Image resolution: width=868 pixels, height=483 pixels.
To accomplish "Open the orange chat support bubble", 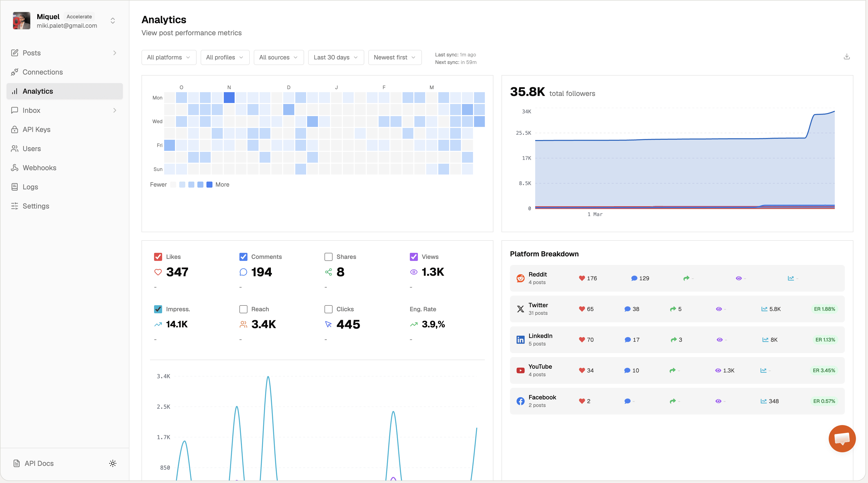I will tap(842, 438).
